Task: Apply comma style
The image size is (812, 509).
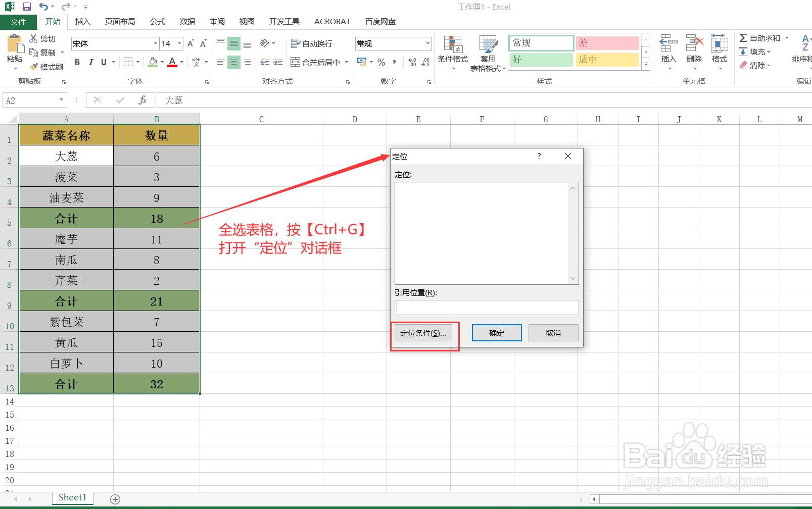Action: coord(395,62)
